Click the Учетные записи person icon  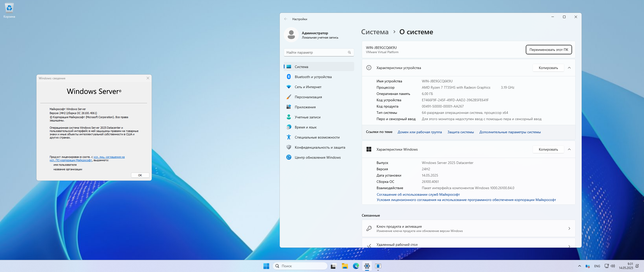(x=289, y=117)
